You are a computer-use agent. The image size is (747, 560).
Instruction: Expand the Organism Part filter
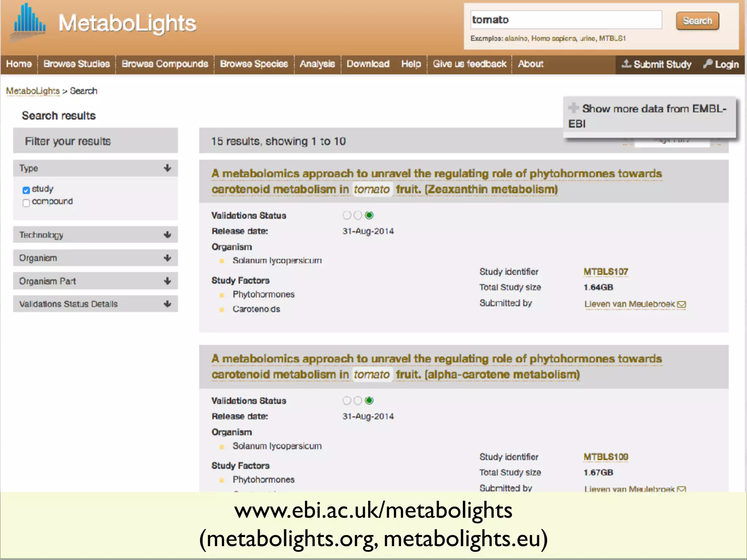pos(95,281)
